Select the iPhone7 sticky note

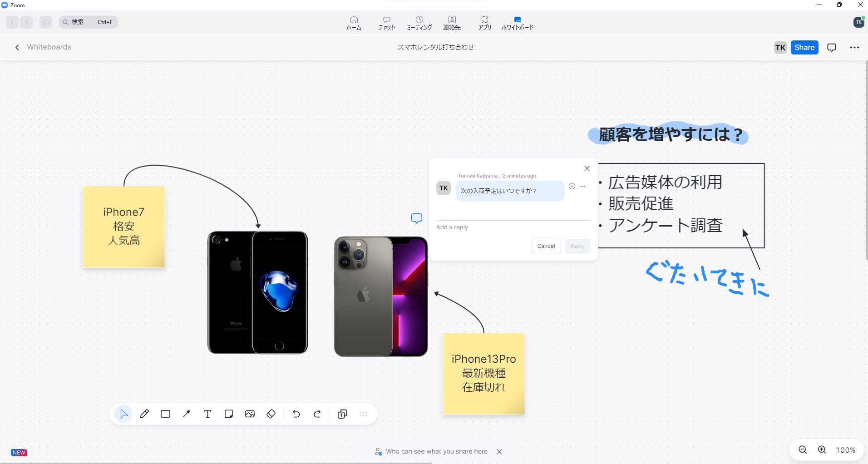(124, 227)
